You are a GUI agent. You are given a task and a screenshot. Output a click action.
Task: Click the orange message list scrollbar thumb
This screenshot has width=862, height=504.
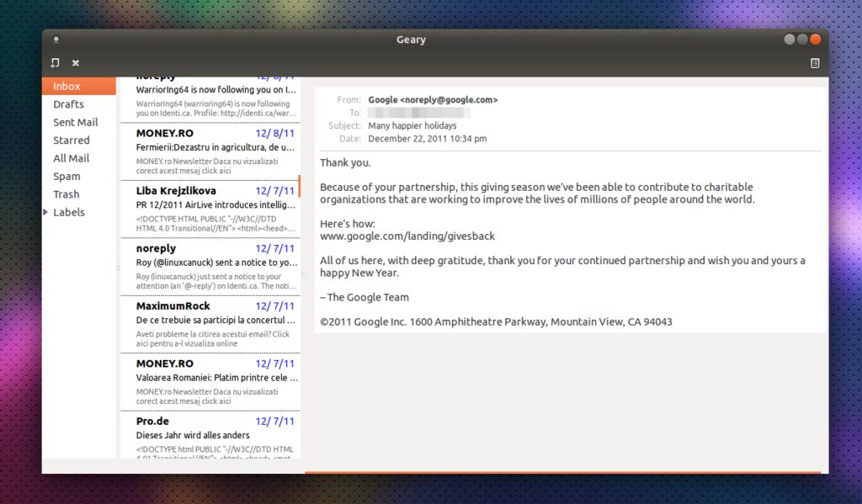click(x=300, y=186)
